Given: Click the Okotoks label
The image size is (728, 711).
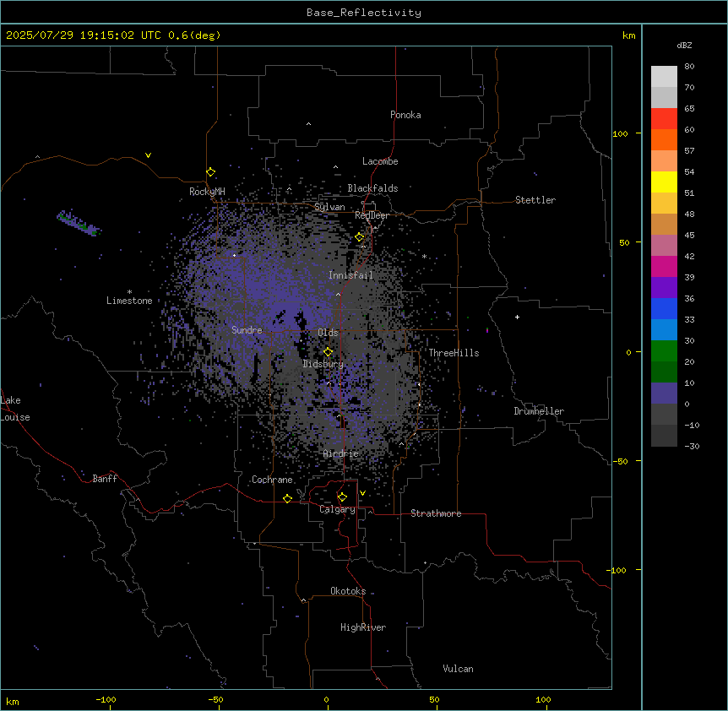Looking at the screenshot, I should pyautogui.click(x=348, y=591).
